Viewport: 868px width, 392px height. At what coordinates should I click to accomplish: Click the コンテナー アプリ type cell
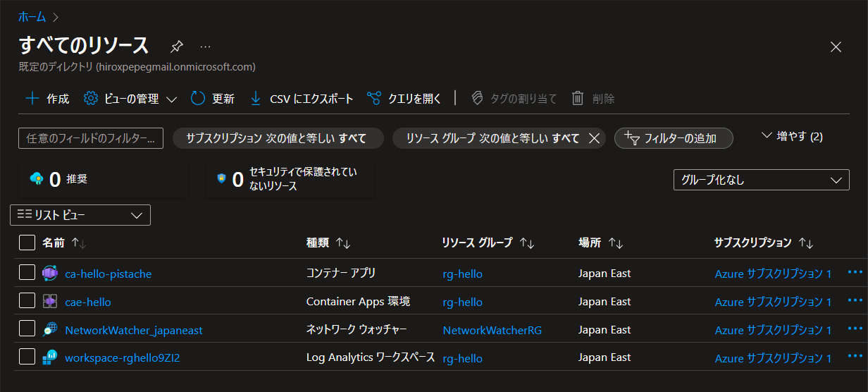click(341, 273)
